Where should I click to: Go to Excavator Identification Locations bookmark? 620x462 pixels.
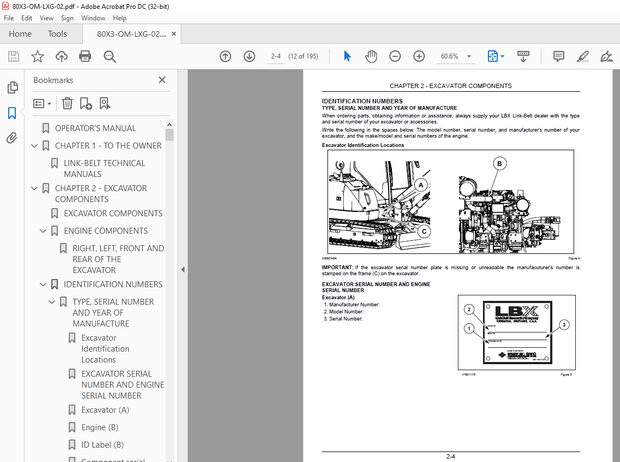(x=105, y=349)
